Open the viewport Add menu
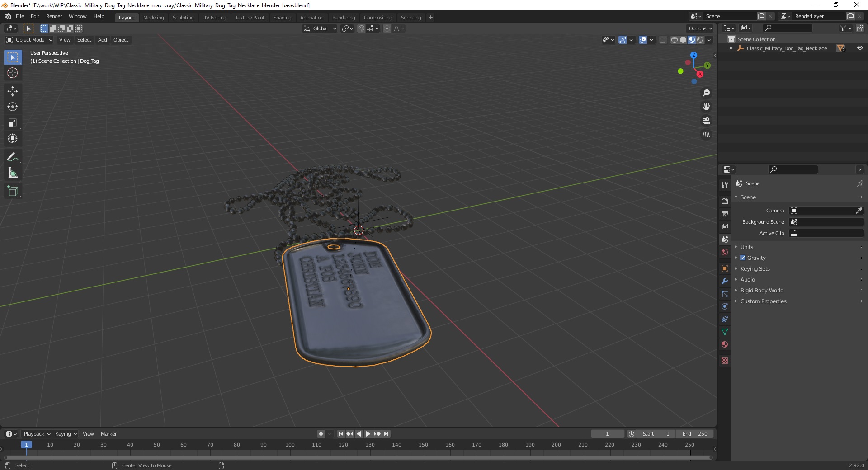868x470 pixels. tap(103, 40)
